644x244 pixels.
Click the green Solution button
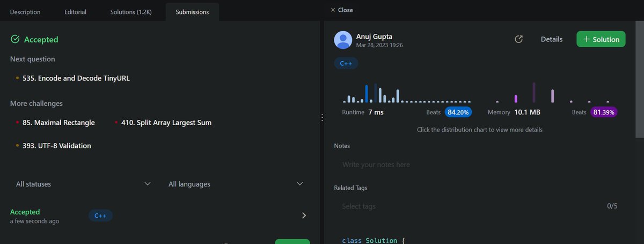click(x=601, y=39)
